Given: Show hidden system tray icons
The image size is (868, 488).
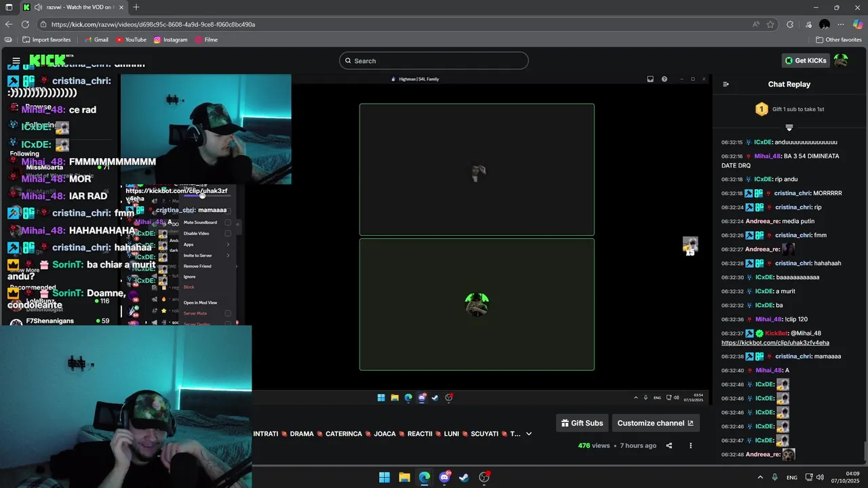Looking at the screenshot, I should [x=759, y=477].
